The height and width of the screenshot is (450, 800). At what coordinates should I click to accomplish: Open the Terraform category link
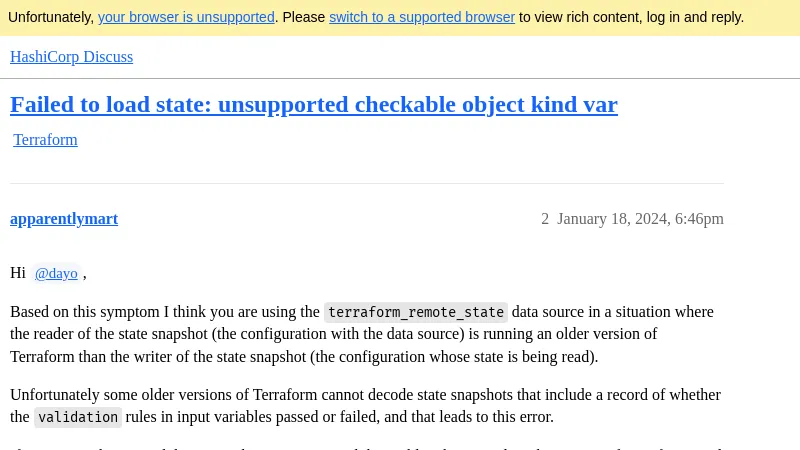(x=45, y=140)
